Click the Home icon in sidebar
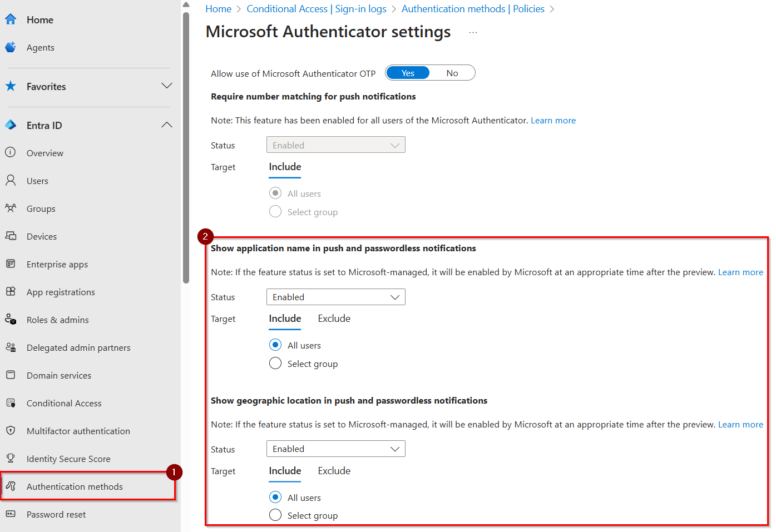This screenshot has width=776, height=532. (x=11, y=19)
